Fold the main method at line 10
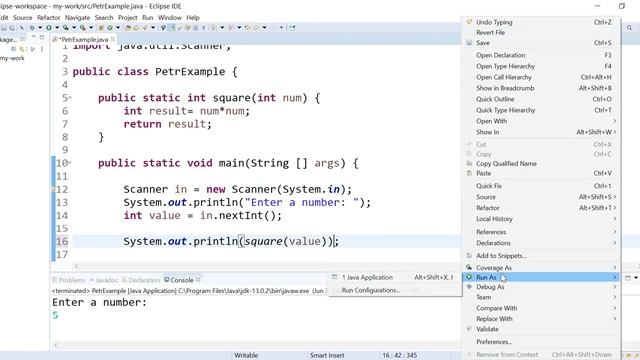 point(70,163)
